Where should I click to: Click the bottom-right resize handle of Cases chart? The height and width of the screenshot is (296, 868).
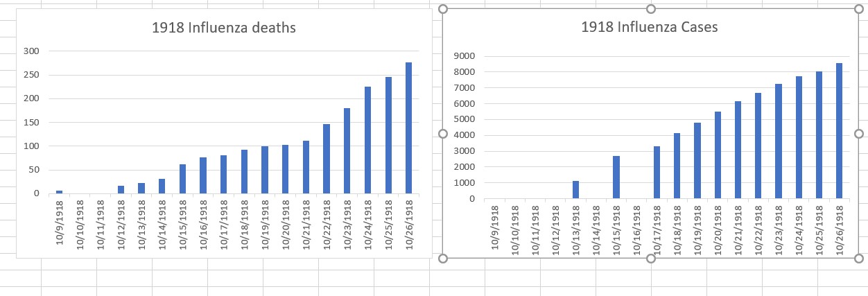point(858,259)
